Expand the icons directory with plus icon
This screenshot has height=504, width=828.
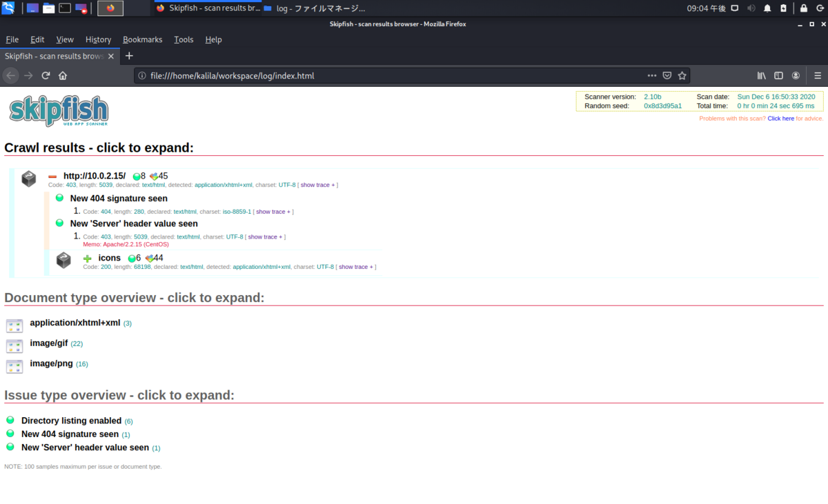tap(87, 259)
